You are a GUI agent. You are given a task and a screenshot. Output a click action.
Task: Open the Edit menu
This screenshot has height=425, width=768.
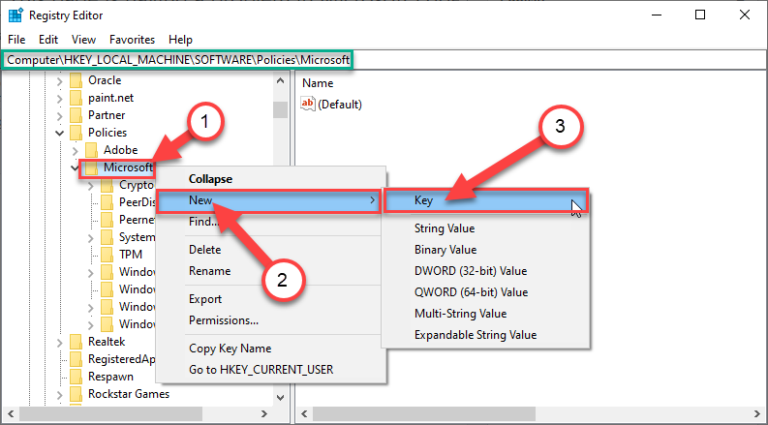coord(48,39)
